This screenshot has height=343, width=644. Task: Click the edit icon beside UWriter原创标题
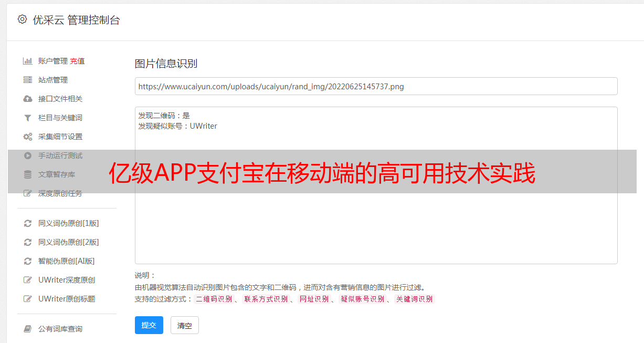28,299
